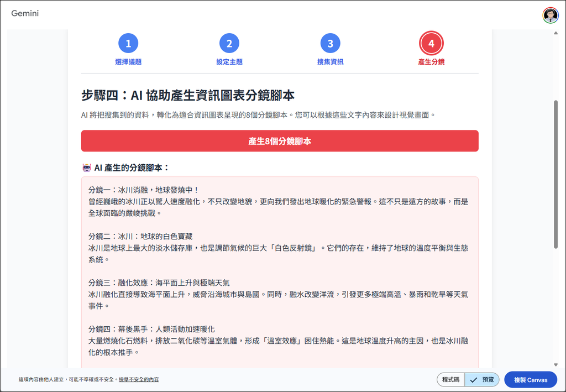Click the heading 步驟四：AI 協助產生資訊圖表分鏡腳本
Screen dimensions: 566x392
pyautogui.click(x=188, y=95)
